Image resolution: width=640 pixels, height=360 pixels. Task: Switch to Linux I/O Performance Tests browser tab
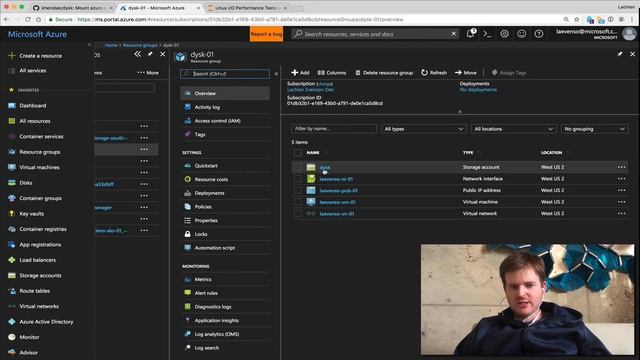pos(246,8)
